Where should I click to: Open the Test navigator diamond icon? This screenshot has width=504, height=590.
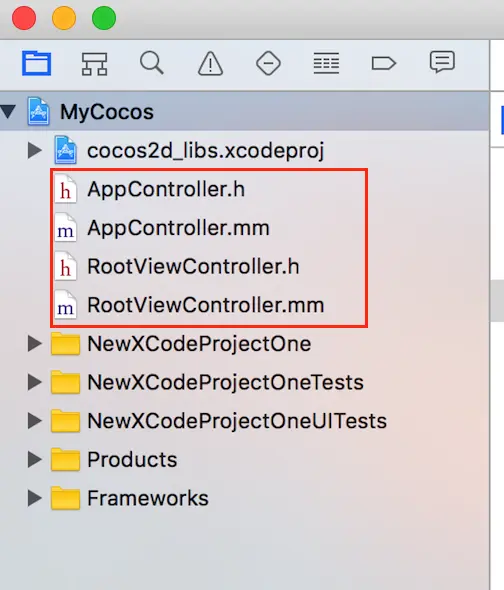point(268,63)
